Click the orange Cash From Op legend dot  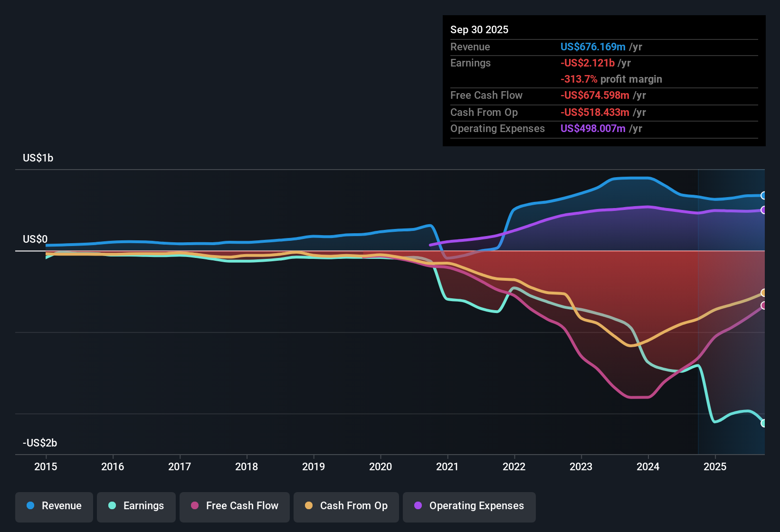pyautogui.click(x=308, y=506)
